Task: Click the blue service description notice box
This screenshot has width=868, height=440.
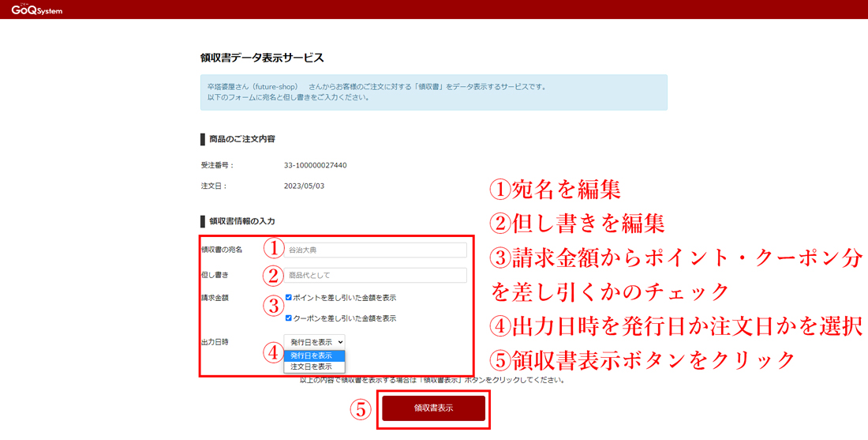Action: click(x=433, y=92)
